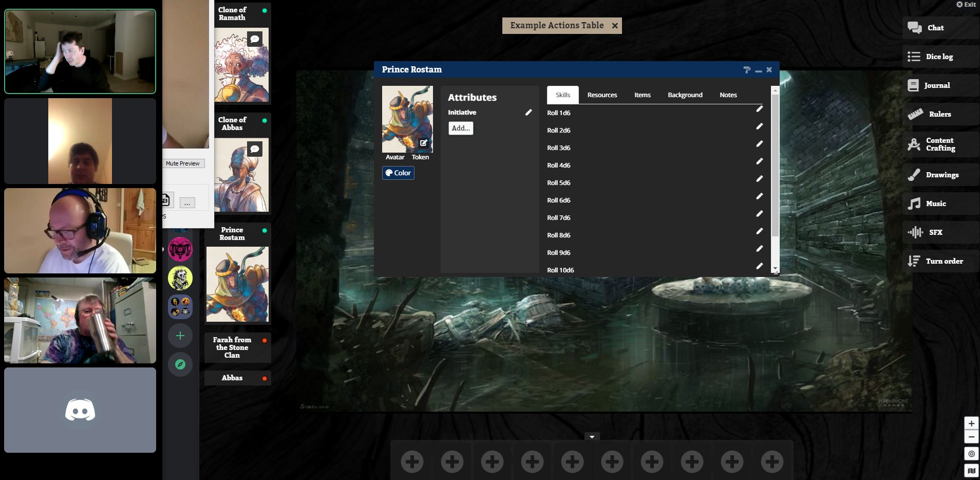The height and width of the screenshot is (480, 980).
Task: Collapse the bottom action bar arrow
Action: pyautogui.click(x=592, y=437)
